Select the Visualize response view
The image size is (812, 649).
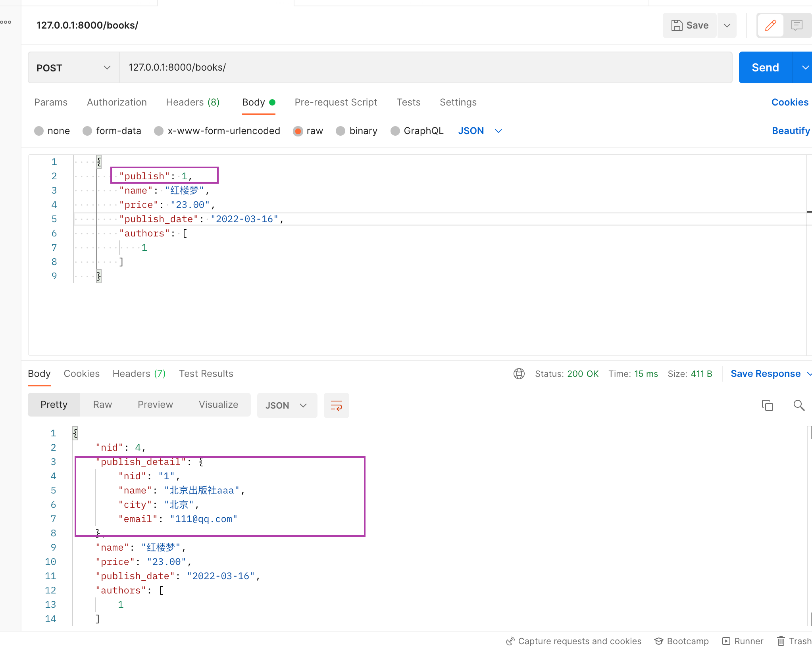tap(218, 405)
